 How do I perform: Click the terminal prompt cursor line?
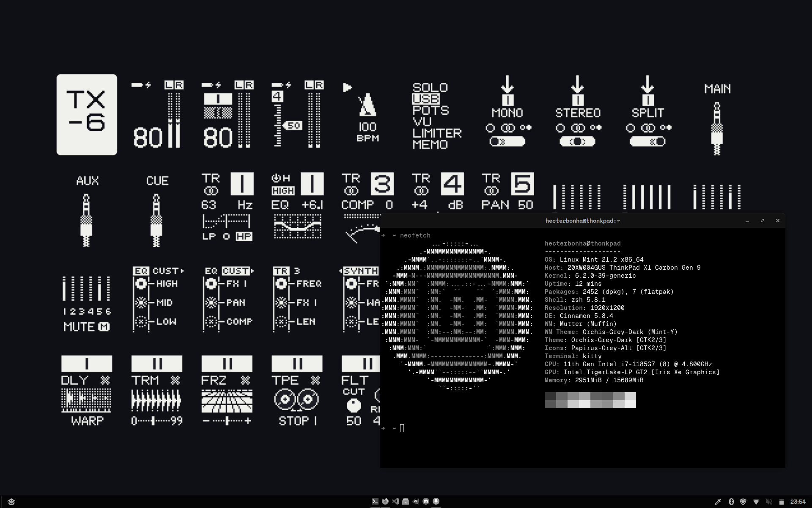(402, 428)
